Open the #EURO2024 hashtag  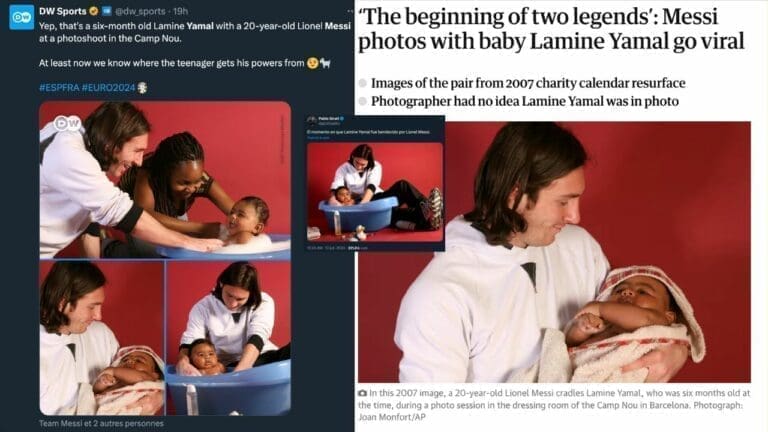pyautogui.click(x=108, y=88)
